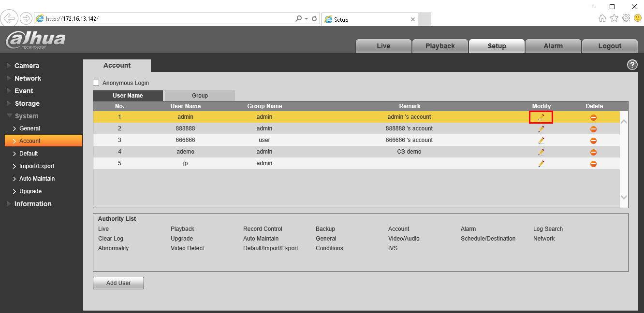Image resolution: width=644 pixels, height=313 pixels.
Task: Enable the Anonymous Login checkbox
Action: (x=96, y=83)
